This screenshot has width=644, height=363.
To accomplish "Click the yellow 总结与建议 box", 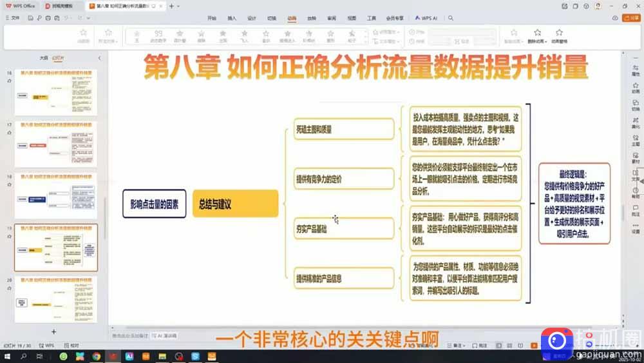I will [x=235, y=204].
